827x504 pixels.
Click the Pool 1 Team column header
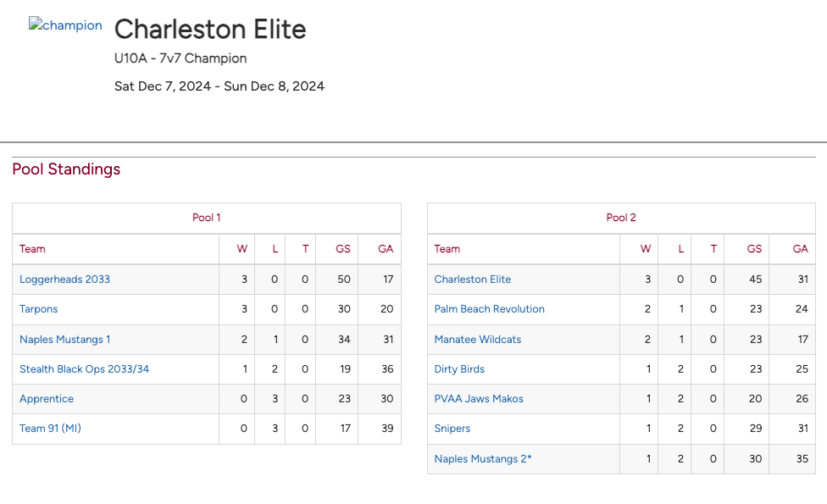32,249
